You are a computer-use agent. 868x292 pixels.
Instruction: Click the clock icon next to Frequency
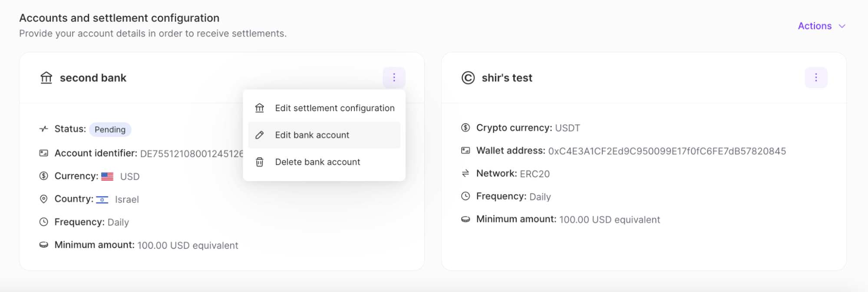coord(465,196)
